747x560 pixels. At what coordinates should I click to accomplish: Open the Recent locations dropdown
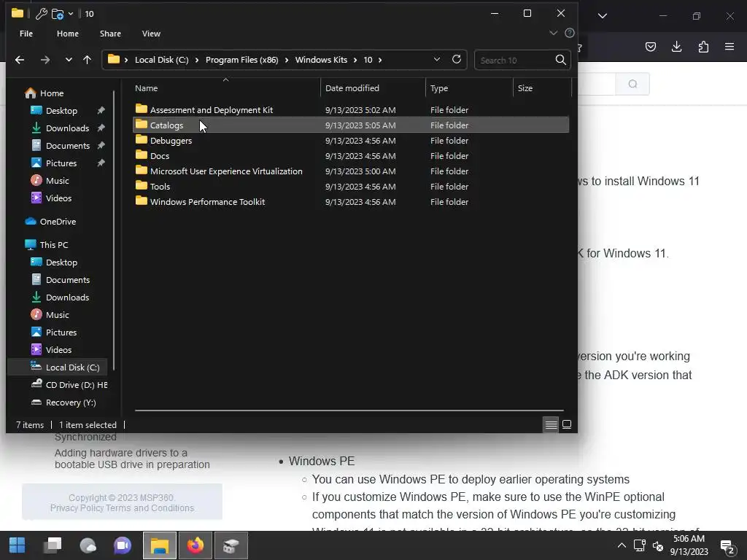point(69,60)
